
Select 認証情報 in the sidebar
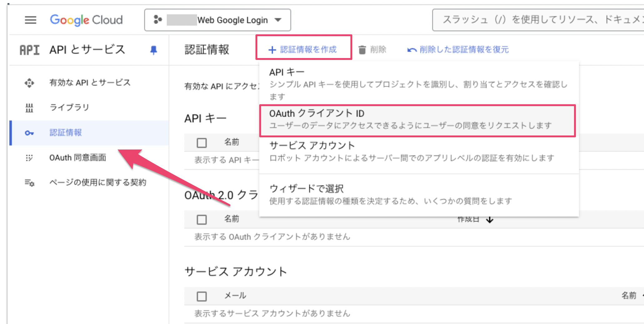89,133
